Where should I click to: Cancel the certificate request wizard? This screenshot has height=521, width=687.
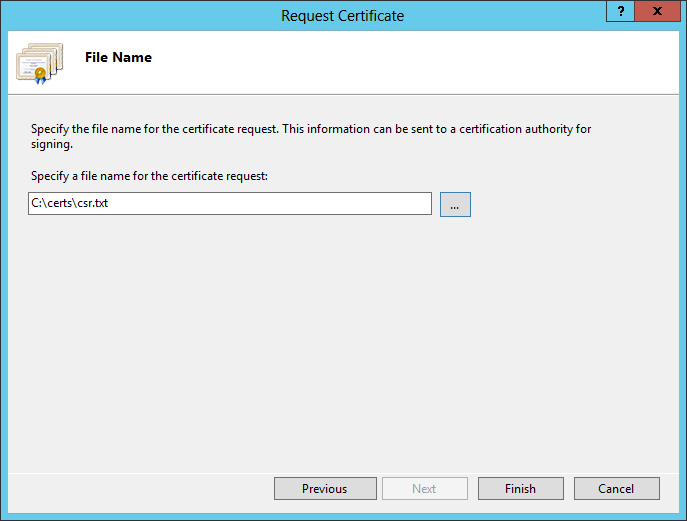pos(616,488)
